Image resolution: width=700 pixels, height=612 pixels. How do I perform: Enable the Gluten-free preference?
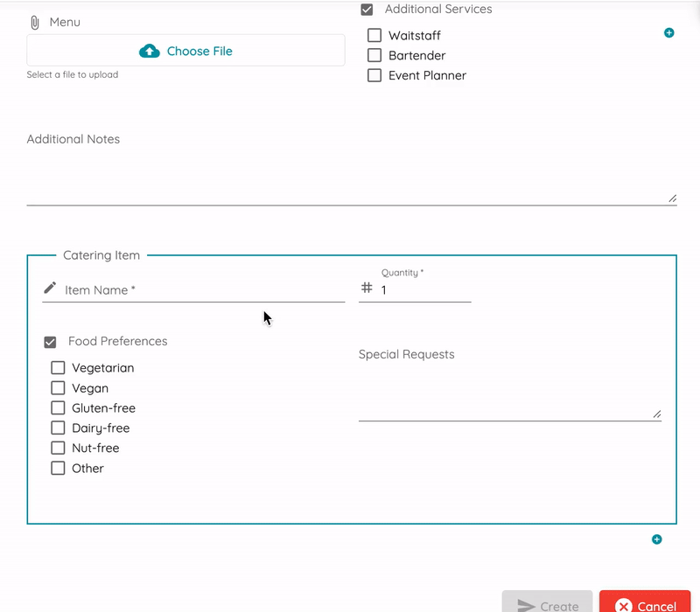tap(58, 407)
